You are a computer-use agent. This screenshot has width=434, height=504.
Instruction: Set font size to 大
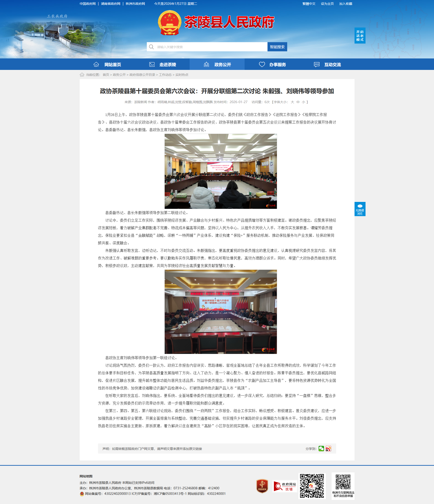tap(292, 102)
